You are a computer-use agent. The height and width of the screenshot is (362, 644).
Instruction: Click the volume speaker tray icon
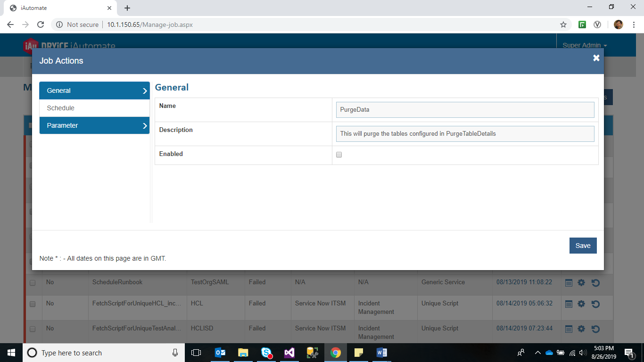[583, 353]
